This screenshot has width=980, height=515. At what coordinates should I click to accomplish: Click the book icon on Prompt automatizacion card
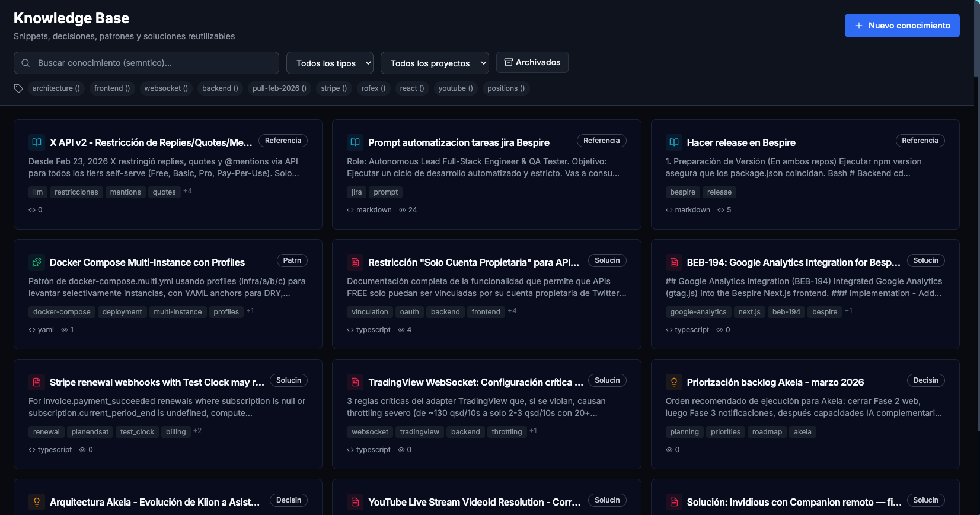click(x=355, y=142)
